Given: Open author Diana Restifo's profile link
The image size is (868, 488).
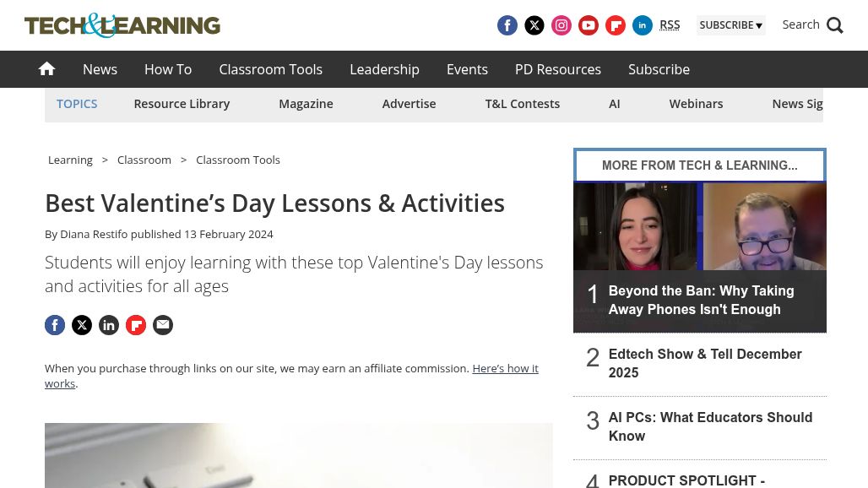Looking at the screenshot, I should [x=94, y=234].
